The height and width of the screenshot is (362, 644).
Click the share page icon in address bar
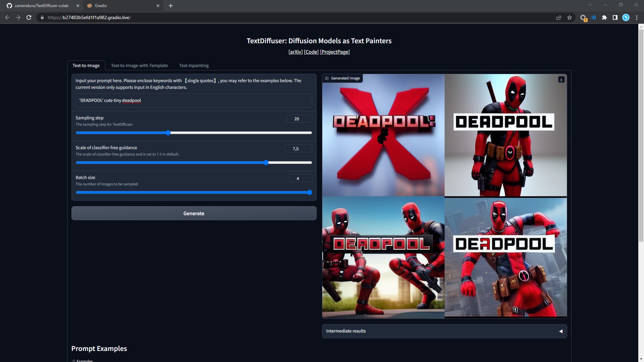tap(559, 17)
